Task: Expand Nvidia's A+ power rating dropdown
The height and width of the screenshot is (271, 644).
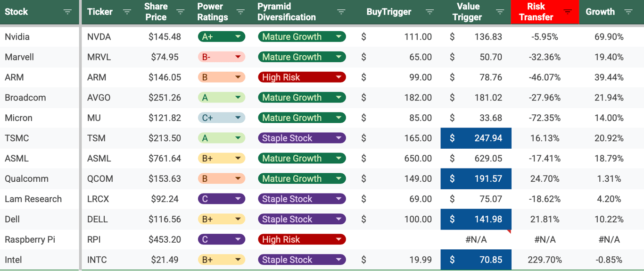Action: point(238,37)
